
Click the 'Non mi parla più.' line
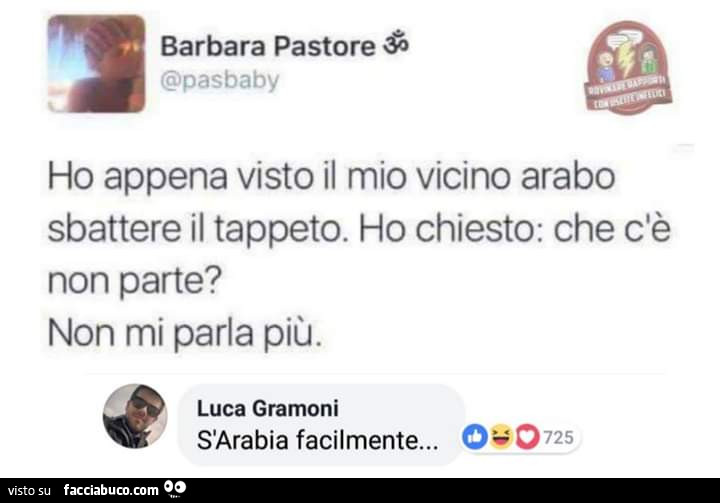point(185,334)
